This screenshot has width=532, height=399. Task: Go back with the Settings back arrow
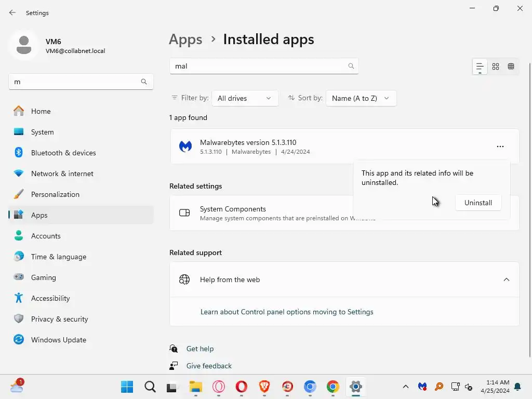[x=12, y=12]
